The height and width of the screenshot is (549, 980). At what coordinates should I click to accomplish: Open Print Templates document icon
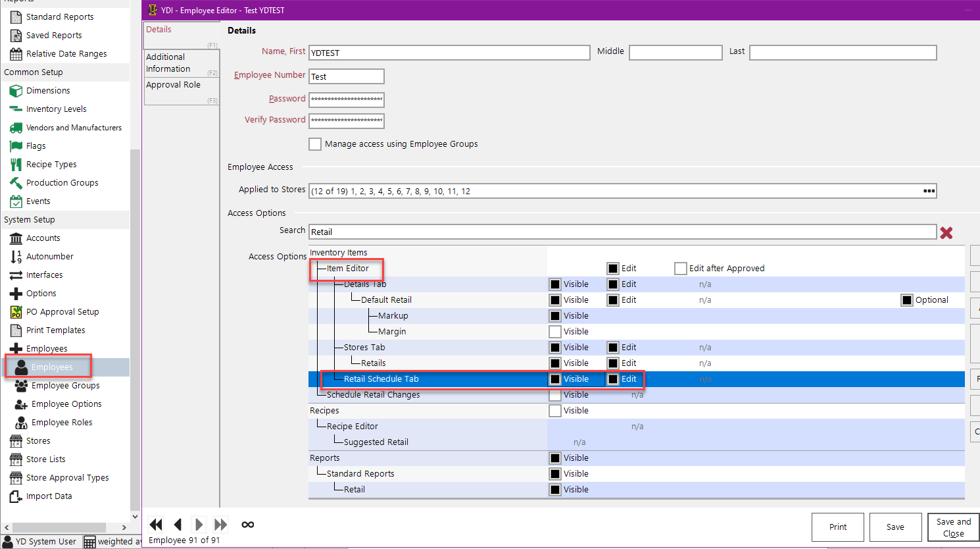[x=16, y=330]
